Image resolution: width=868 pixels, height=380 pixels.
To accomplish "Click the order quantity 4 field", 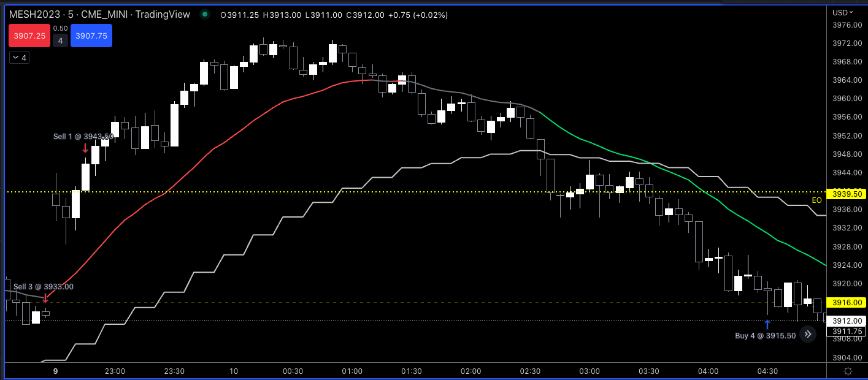I will pos(60,41).
